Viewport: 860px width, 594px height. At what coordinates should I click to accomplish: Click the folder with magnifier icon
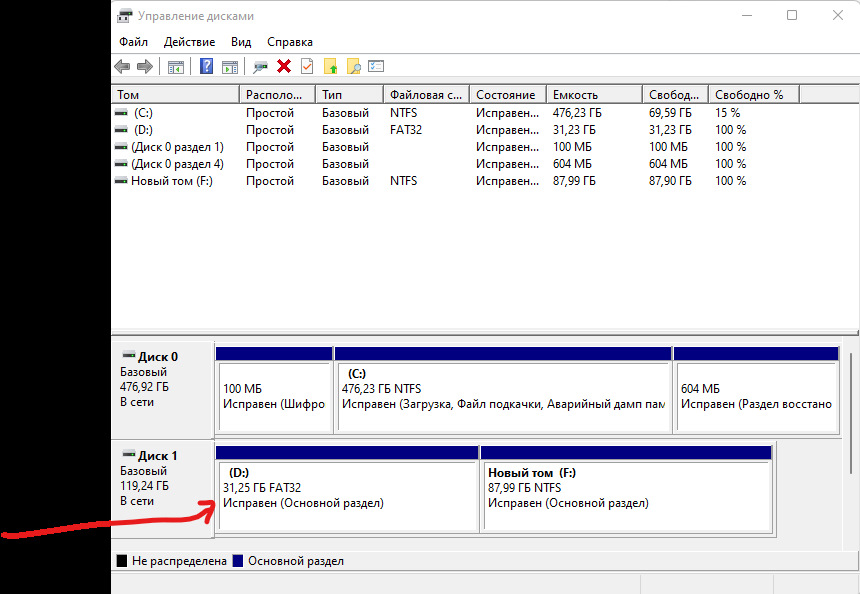pos(354,66)
